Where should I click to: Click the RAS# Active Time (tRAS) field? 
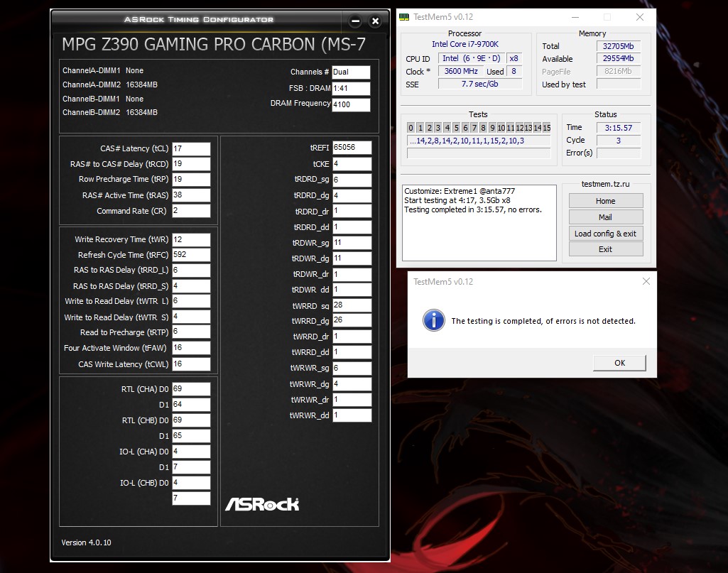click(191, 195)
